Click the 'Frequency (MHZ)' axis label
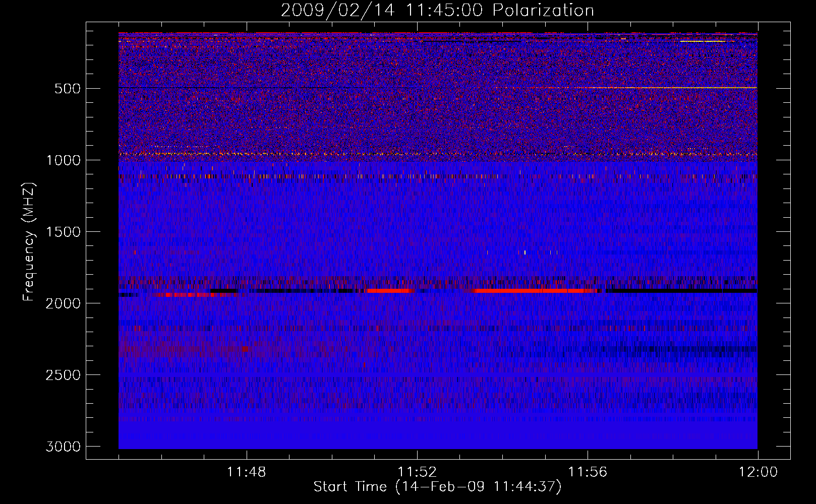The image size is (816, 504). coord(29,242)
